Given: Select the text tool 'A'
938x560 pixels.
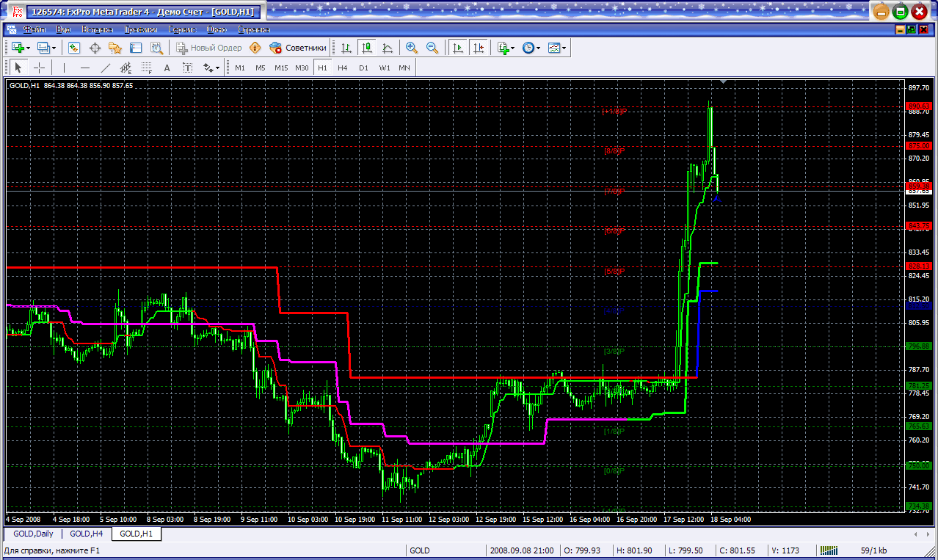Looking at the screenshot, I should (167, 68).
